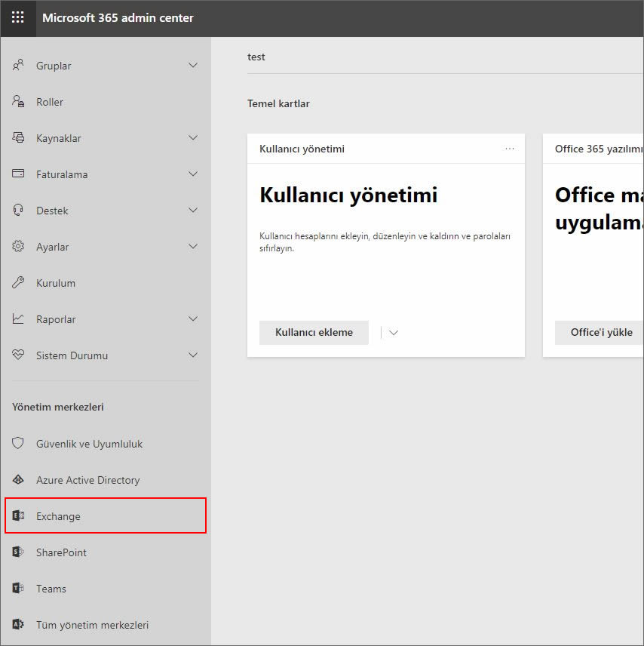Select Sistem Durumu in the navigation
The height and width of the screenshot is (646, 644).
coord(106,355)
